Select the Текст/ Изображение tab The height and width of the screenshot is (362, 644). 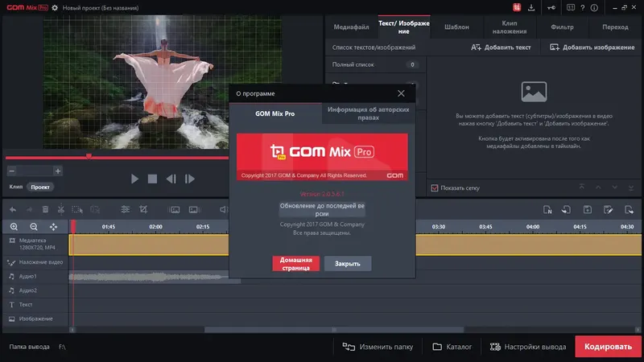pyautogui.click(x=404, y=27)
